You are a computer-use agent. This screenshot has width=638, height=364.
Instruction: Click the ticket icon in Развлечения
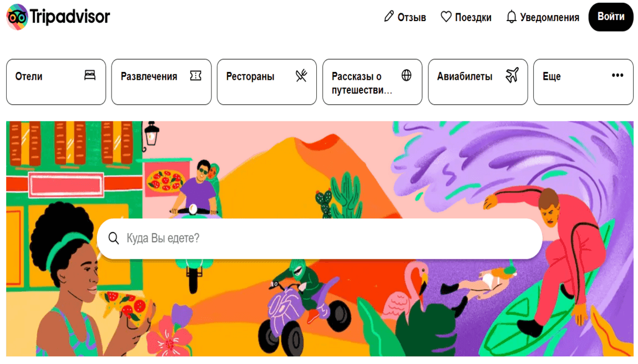pyautogui.click(x=196, y=75)
